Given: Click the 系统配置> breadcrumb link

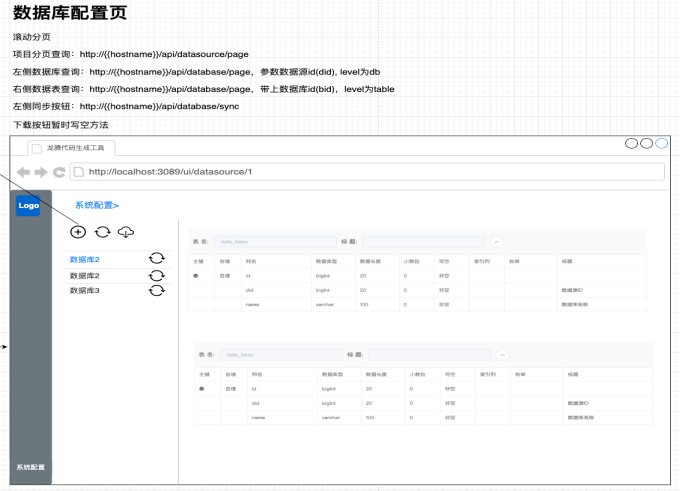Looking at the screenshot, I should (x=96, y=205).
